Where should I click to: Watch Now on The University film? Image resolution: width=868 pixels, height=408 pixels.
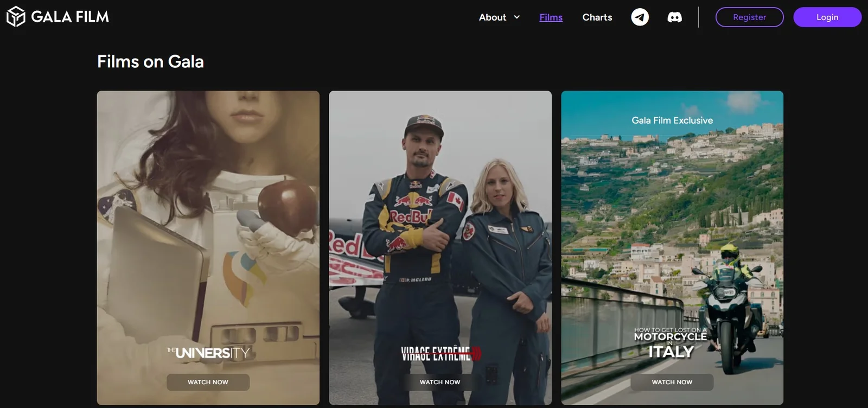[208, 382]
